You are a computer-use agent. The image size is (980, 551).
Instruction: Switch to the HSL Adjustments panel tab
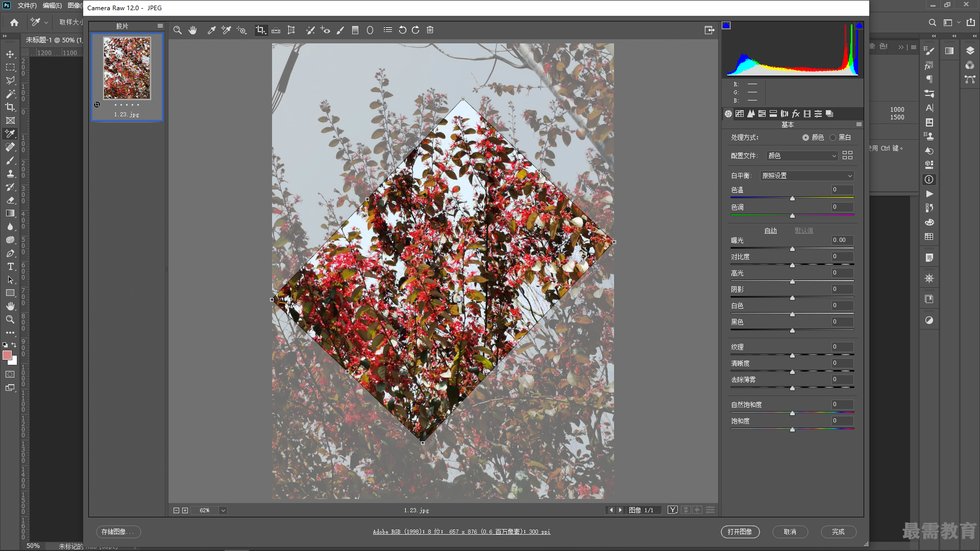(x=762, y=114)
